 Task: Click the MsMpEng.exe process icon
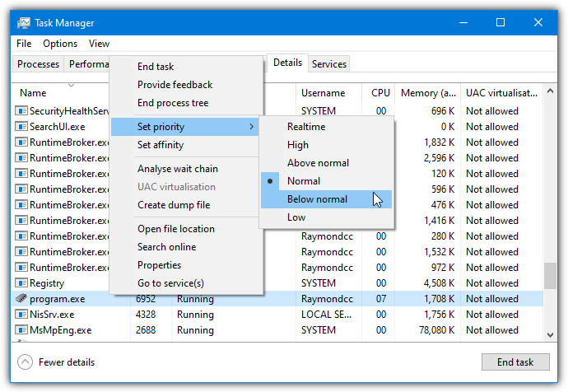pyautogui.click(x=21, y=329)
